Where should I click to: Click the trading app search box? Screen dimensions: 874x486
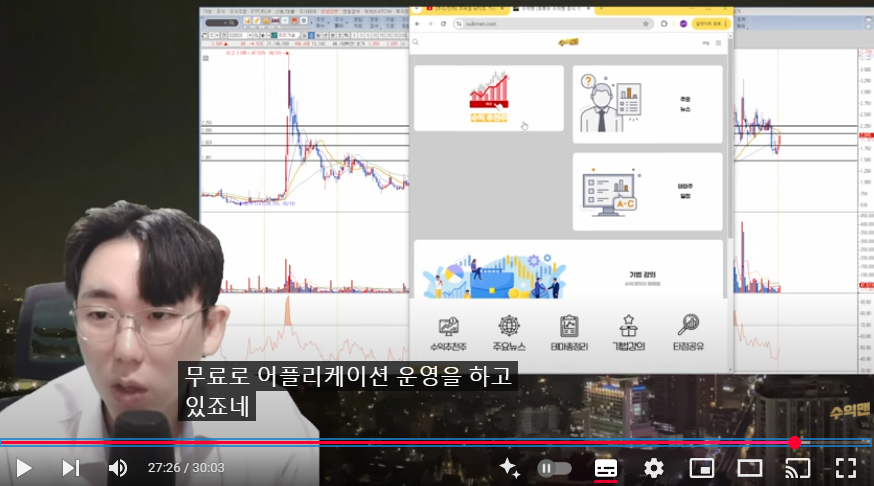pyautogui.click(x=221, y=22)
